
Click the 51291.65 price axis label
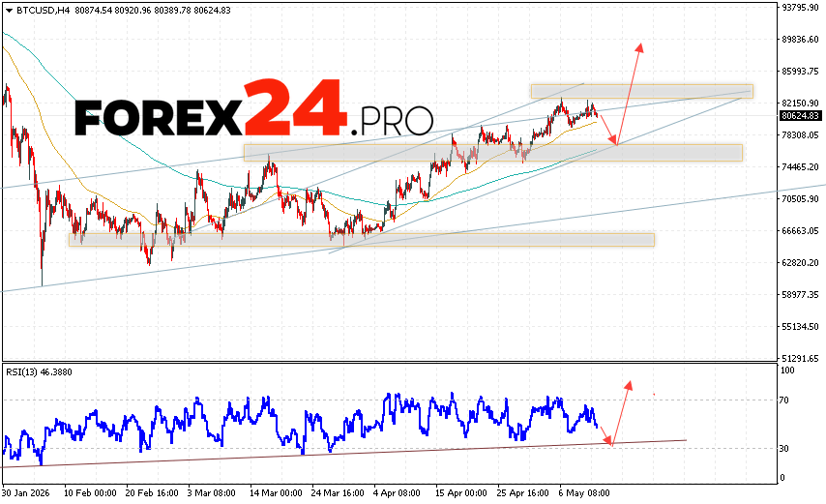tap(801, 358)
